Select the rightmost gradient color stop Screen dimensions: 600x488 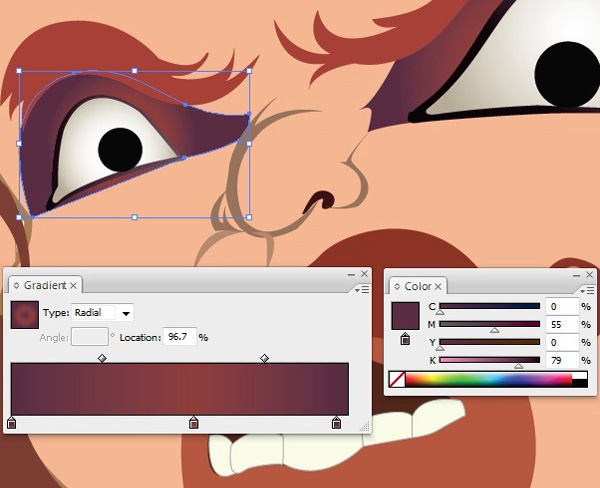click(336, 423)
